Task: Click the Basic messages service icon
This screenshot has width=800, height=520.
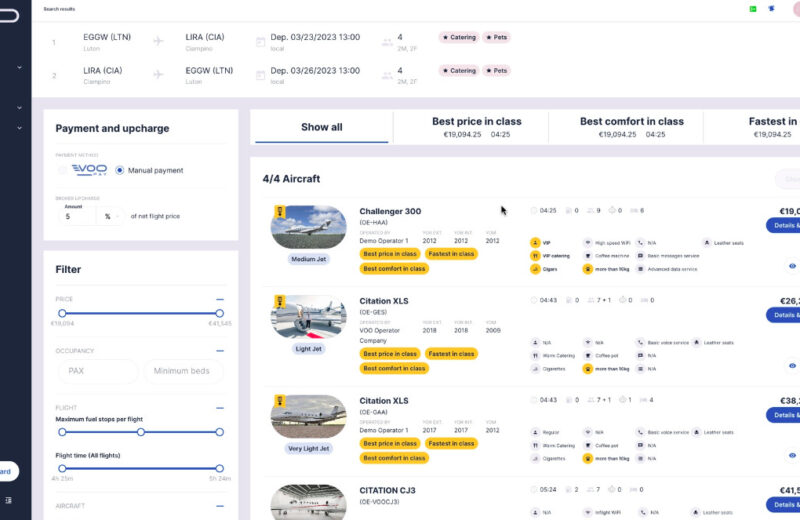Action: [640, 256]
